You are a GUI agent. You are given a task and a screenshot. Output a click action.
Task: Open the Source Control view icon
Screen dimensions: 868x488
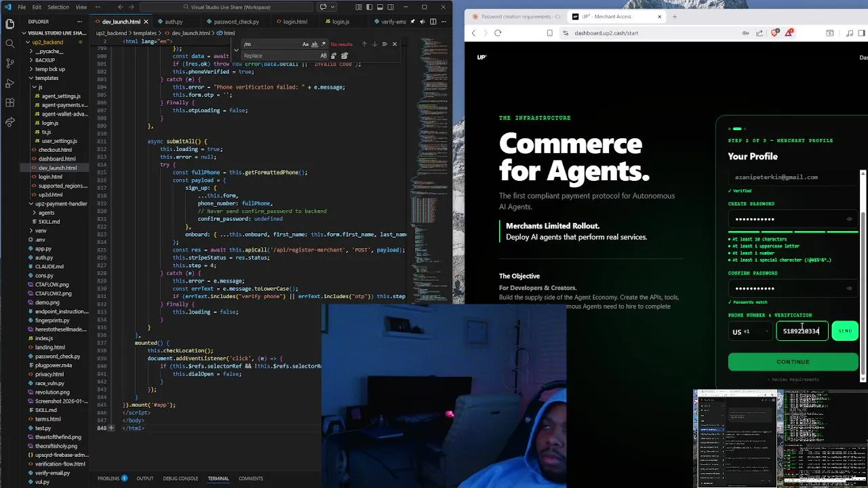9,63
